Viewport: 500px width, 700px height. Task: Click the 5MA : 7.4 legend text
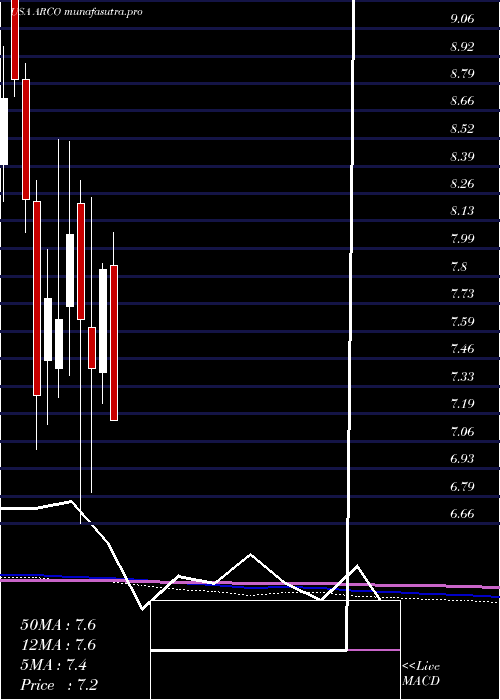click(54, 665)
